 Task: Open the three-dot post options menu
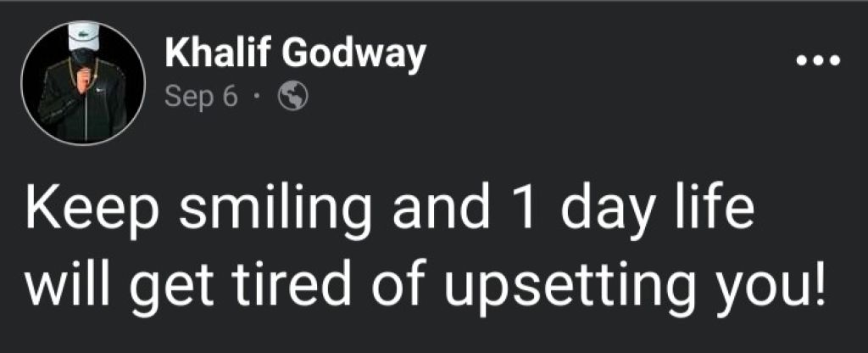(x=819, y=60)
